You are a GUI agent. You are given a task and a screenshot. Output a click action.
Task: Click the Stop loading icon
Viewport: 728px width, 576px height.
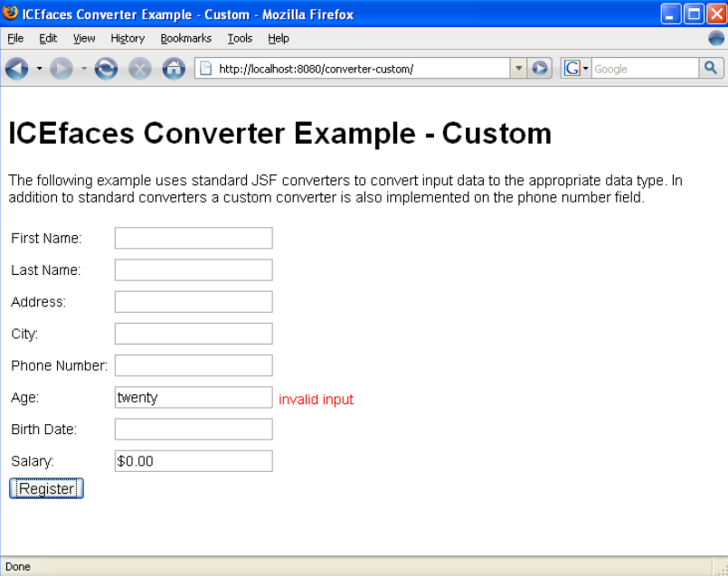coord(139,69)
